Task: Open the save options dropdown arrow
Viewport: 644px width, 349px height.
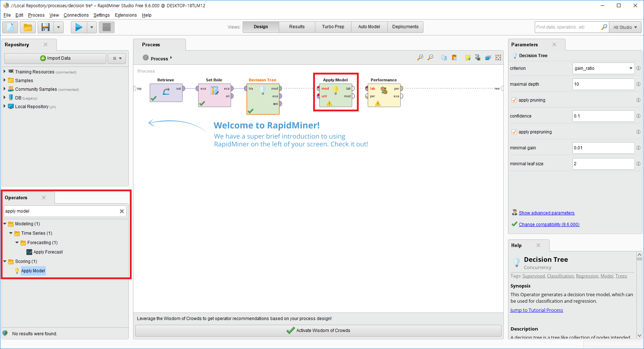Action: pyautogui.click(x=59, y=27)
